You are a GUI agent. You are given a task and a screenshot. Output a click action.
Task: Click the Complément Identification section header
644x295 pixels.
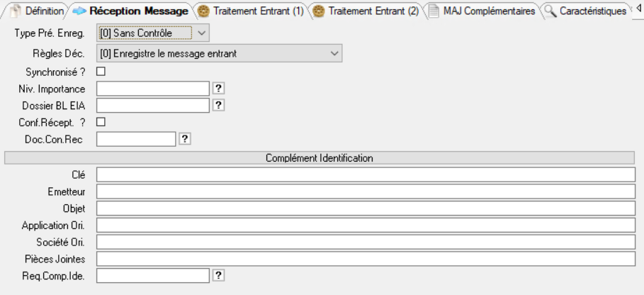320,157
